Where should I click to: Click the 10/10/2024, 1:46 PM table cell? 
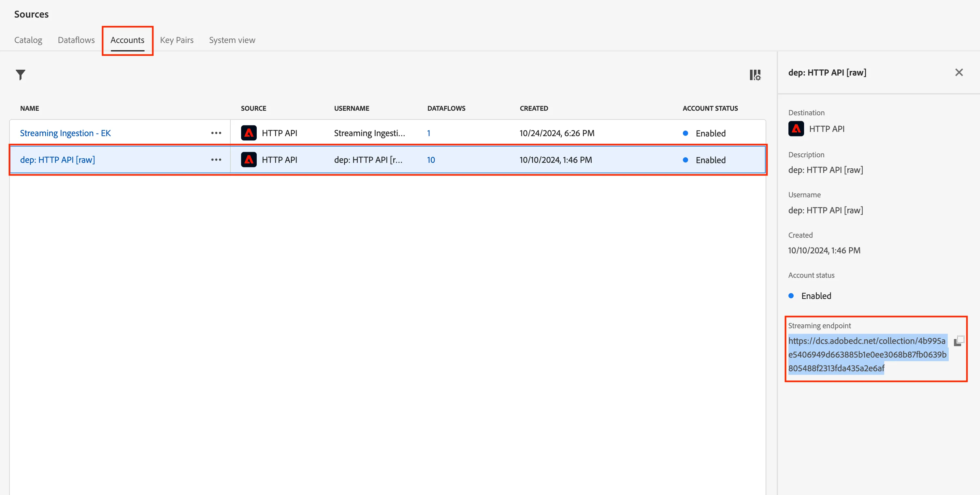click(556, 160)
